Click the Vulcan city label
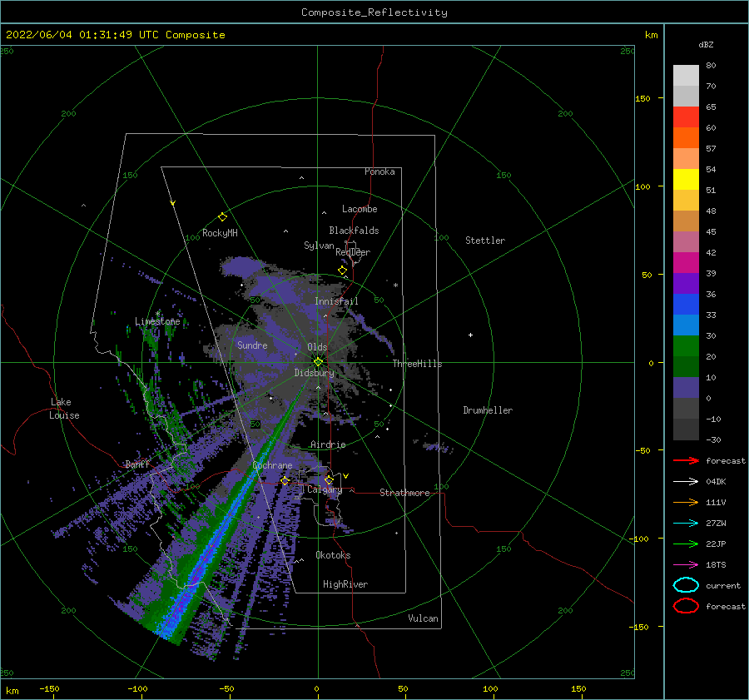 click(x=423, y=618)
